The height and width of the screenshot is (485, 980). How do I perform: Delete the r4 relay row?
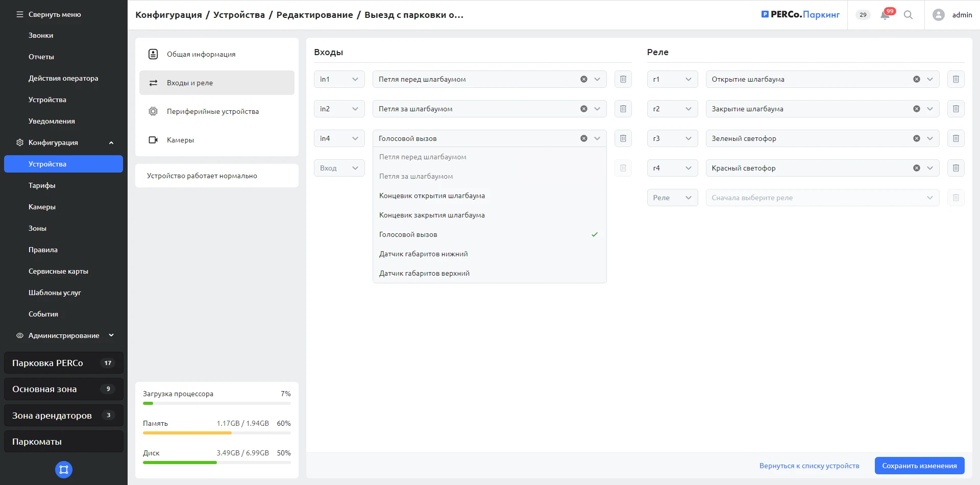(x=955, y=168)
